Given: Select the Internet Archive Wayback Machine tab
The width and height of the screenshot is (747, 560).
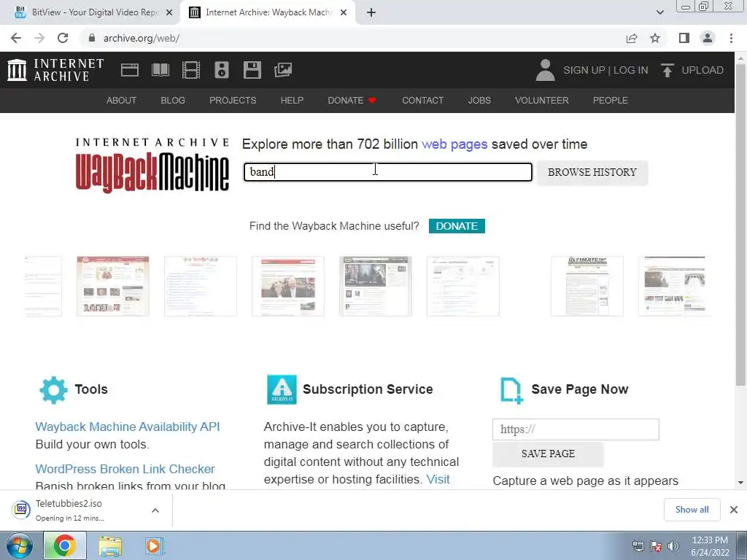Looking at the screenshot, I should coord(268,12).
